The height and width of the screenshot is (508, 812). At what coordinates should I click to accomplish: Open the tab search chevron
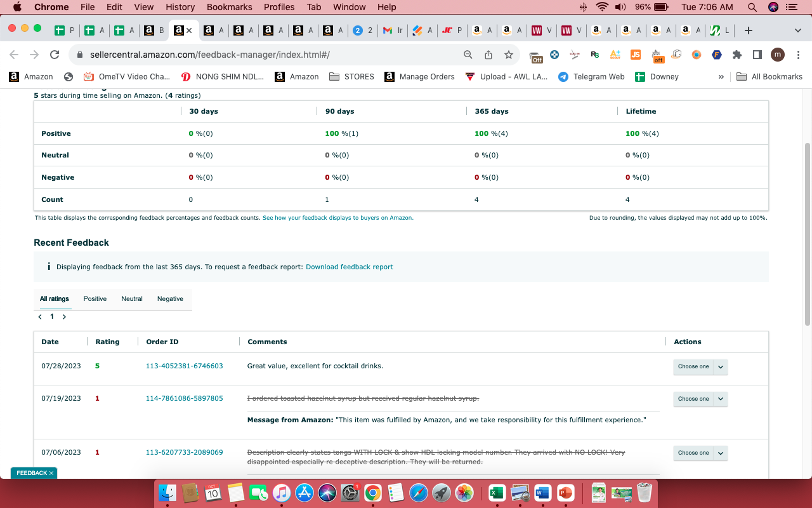pos(797,30)
